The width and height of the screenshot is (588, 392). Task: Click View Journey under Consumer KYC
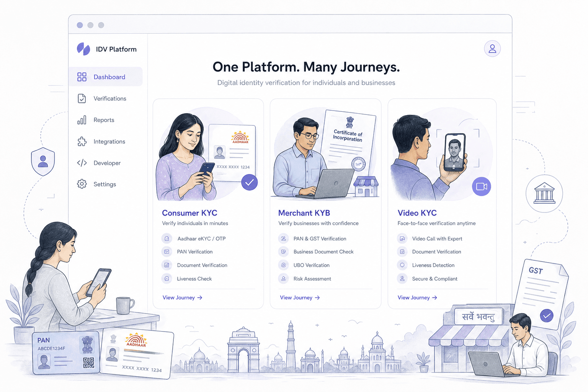(182, 297)
